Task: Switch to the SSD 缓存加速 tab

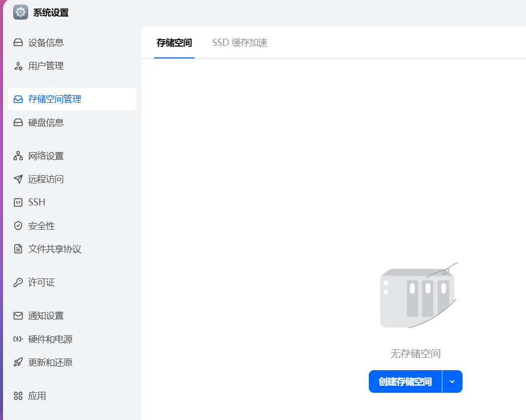Action: click(x=240, y=43)
